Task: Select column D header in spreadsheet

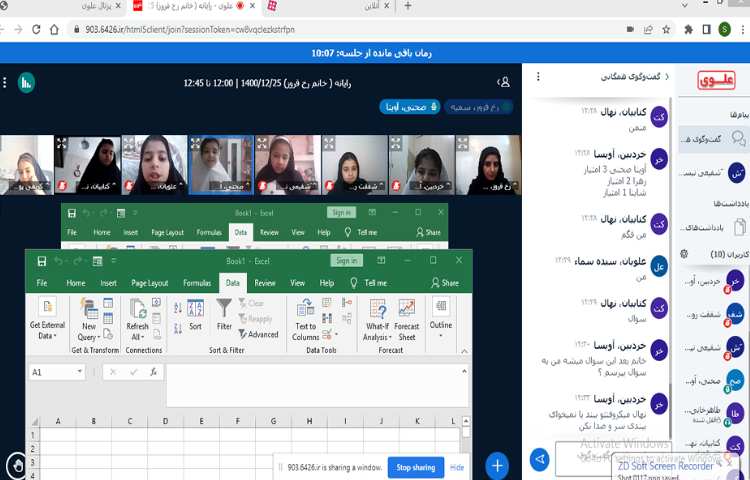Action: click(x=165, y=421)
